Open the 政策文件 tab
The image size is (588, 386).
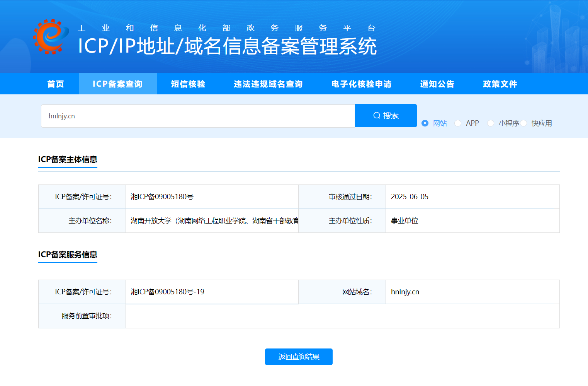pyautogui.click(x=500, y=84)
